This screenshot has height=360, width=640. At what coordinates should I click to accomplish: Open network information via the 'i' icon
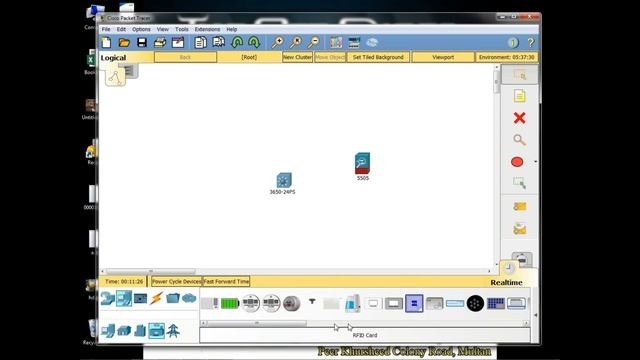coord(513,42)
